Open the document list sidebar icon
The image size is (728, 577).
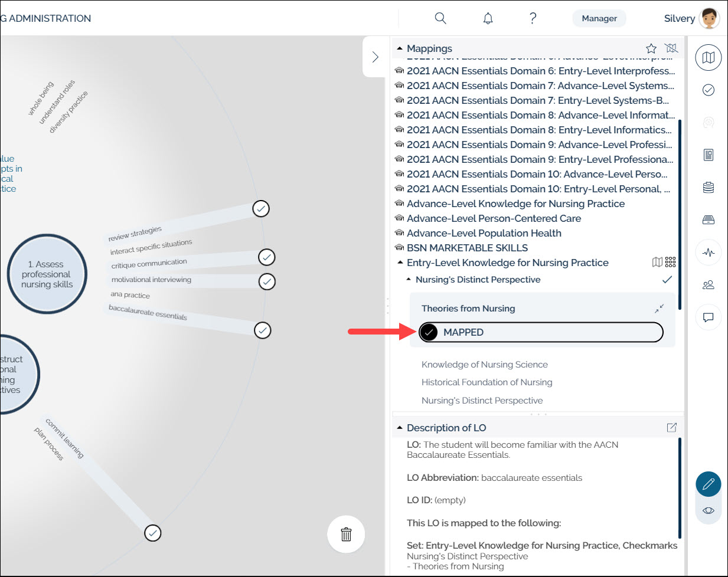click(709, 155)
